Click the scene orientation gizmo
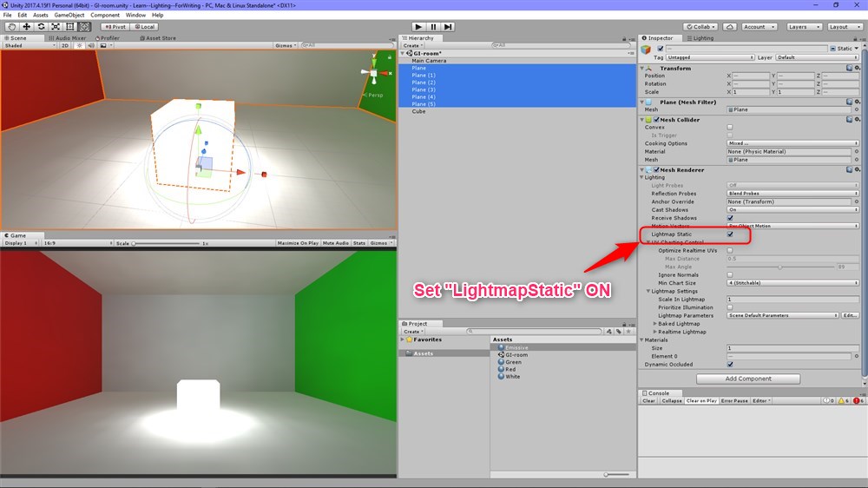 coord(374,71)
